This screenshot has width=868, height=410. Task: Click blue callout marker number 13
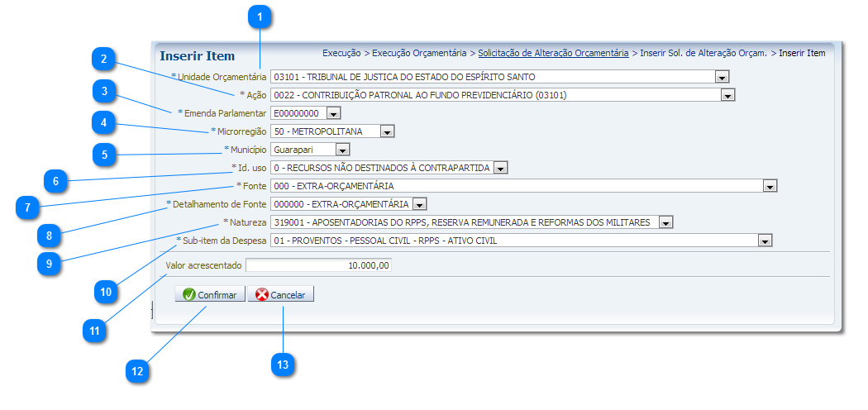(x=284, y=363)
